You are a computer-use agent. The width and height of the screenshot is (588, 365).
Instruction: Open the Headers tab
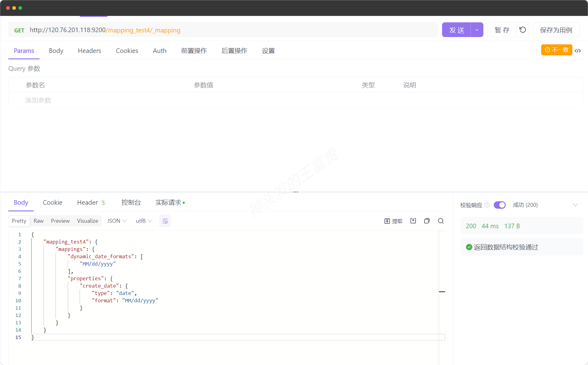pos(89,51)
